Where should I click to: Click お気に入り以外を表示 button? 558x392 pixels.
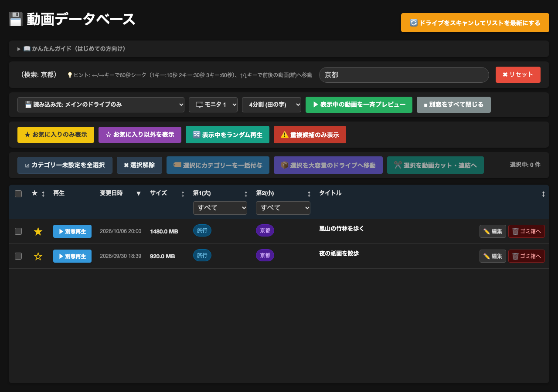click(x=140, y=135)
